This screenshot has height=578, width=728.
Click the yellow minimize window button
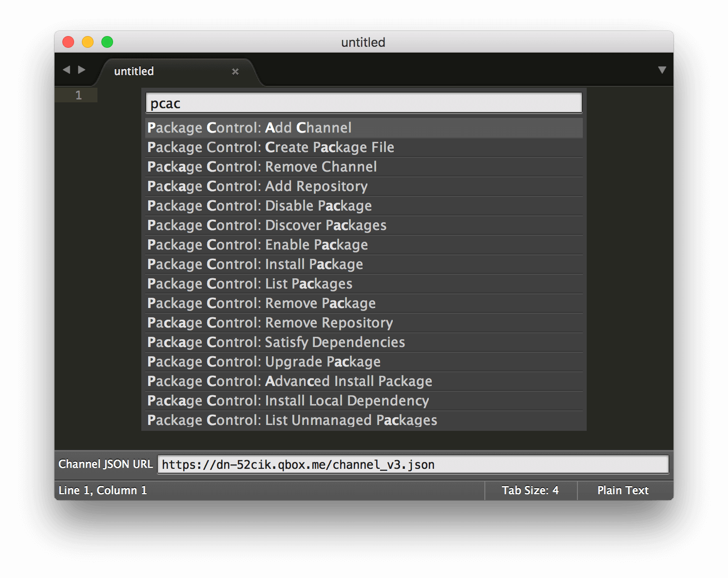[x=88, y=42]
